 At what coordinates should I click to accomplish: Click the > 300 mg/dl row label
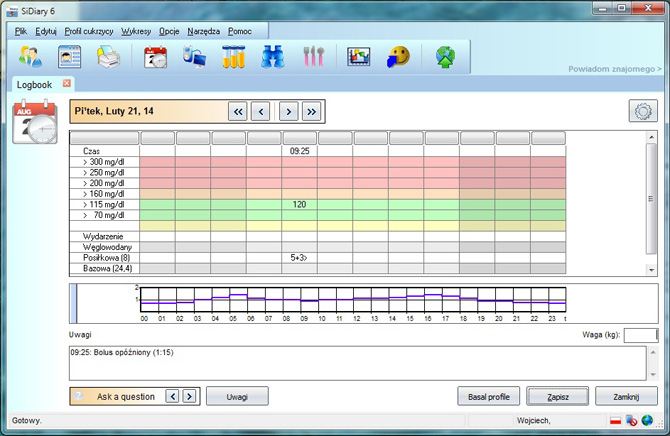click(104, 162)
